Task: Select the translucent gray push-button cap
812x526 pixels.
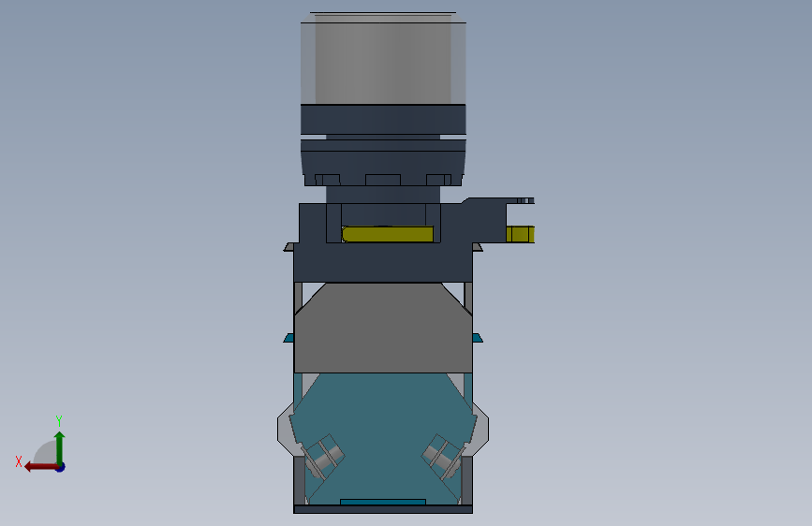Action: coord(383,59)
